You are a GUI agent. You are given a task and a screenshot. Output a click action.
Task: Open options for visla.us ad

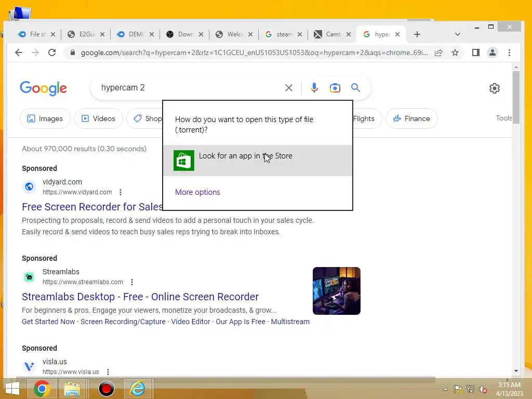[108, 372]
